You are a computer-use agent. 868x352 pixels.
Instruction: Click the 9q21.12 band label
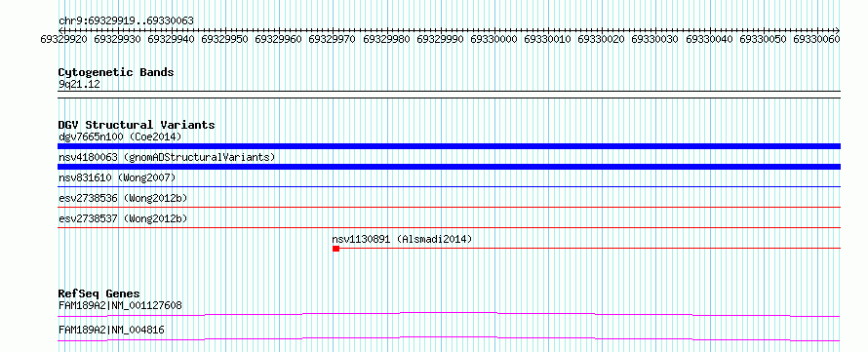79,85
